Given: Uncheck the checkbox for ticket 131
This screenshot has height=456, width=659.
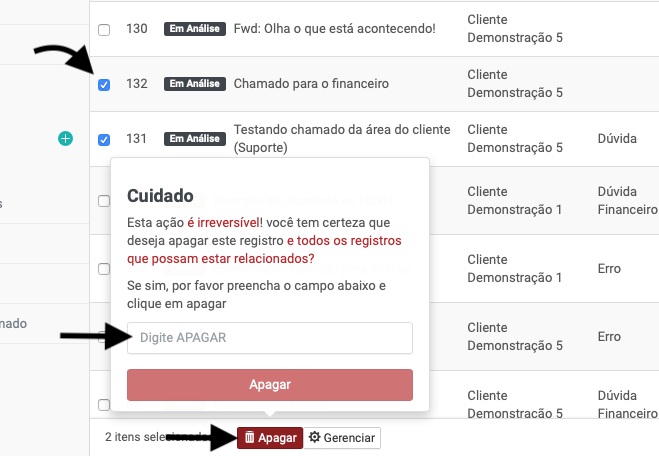Looking at the screenshot, I should pyautogui.click(x=104, y=140).
